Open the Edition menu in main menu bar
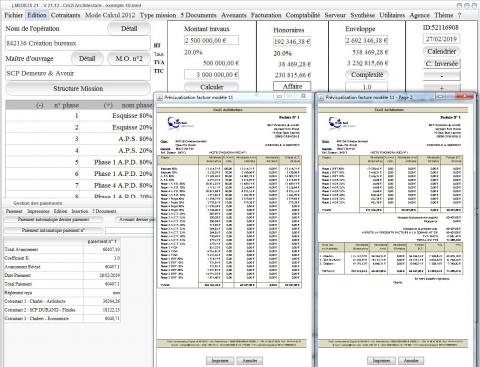This screenshot has height=367, width=480. pos(37,15)
